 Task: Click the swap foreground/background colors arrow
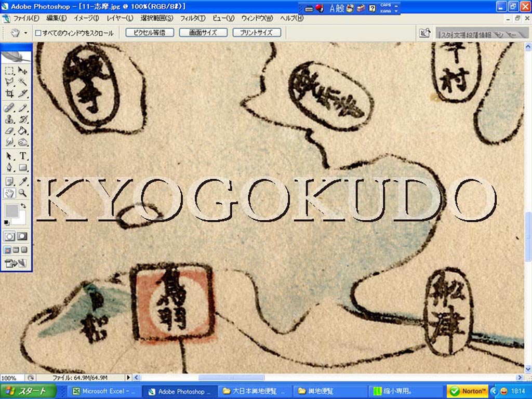point(23,206)
